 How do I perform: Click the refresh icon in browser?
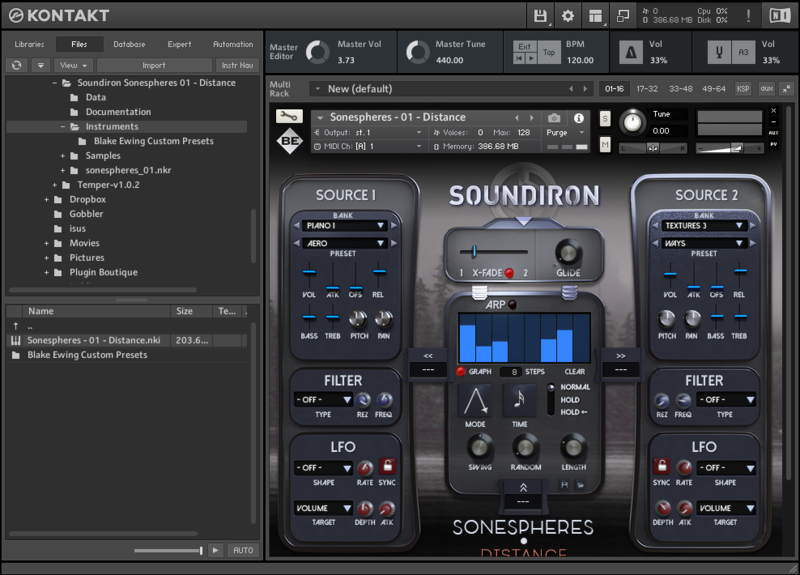(x=16, y=65)
